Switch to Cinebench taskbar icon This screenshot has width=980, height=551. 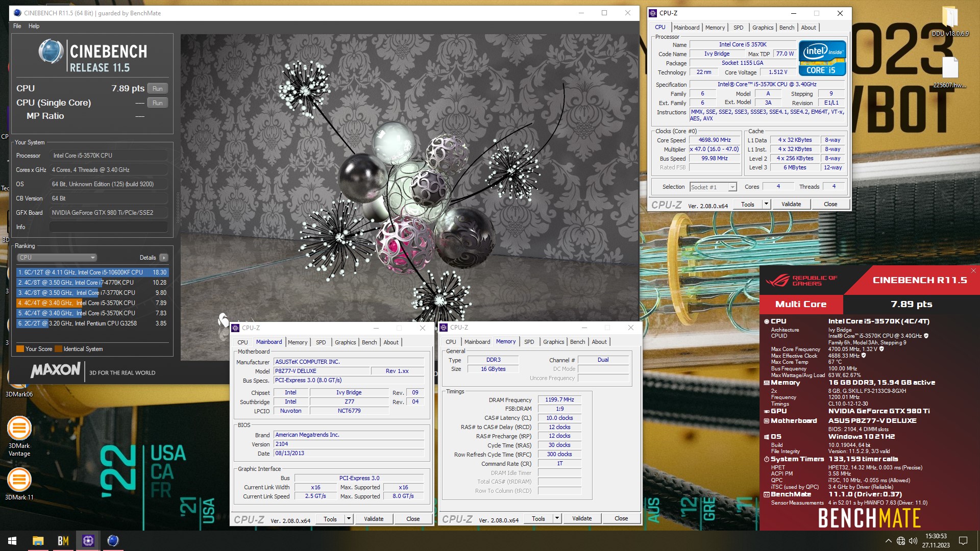(113, 541)
